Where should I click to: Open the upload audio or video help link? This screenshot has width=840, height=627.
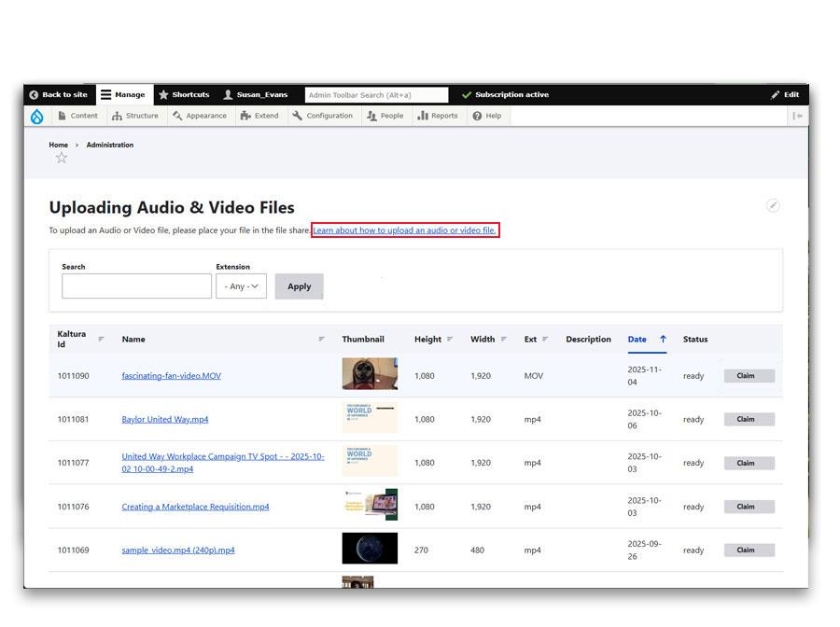(404, 230)
